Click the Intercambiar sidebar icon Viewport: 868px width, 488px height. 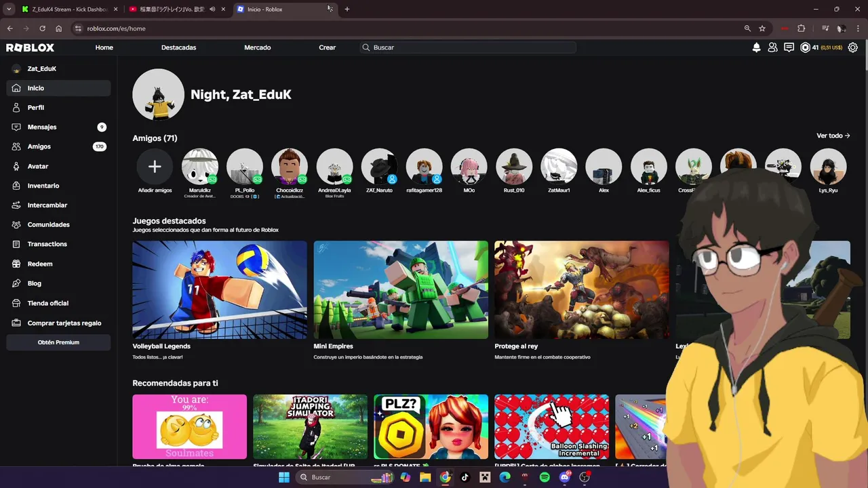[x=16, y=205]
